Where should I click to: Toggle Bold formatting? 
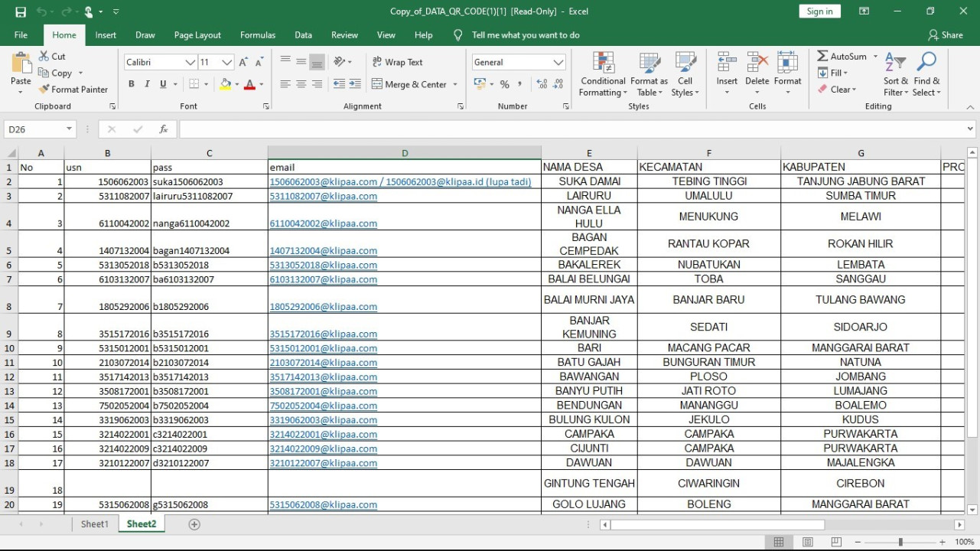pyautogui.click(x=131, y=84)
